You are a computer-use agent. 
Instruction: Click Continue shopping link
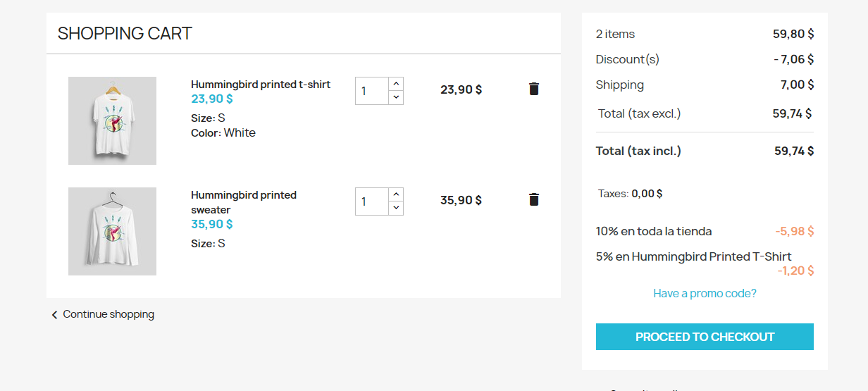coord(108,314)
